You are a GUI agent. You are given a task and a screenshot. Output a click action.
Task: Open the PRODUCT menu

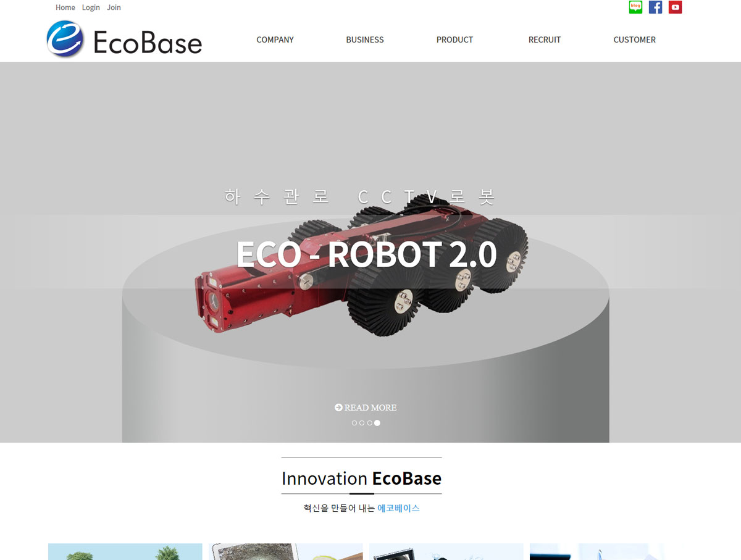point(454,40)
